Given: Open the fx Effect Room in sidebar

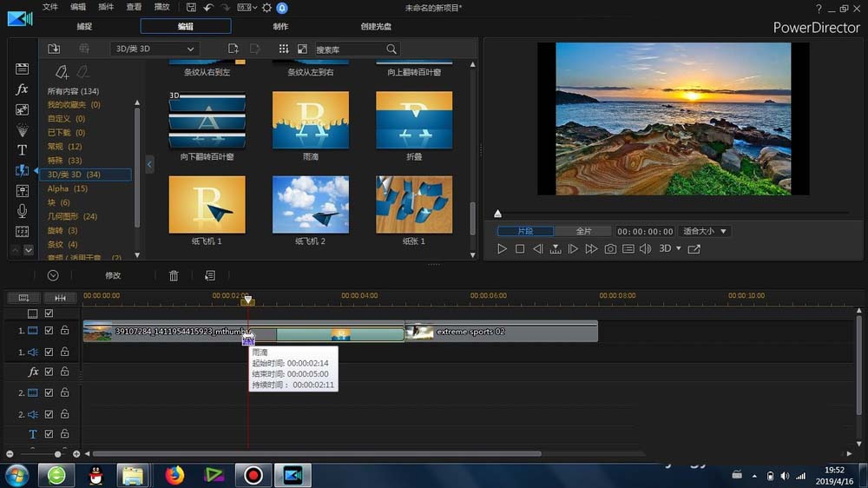Looking at the screenshot, I should (x=23, y=89).
